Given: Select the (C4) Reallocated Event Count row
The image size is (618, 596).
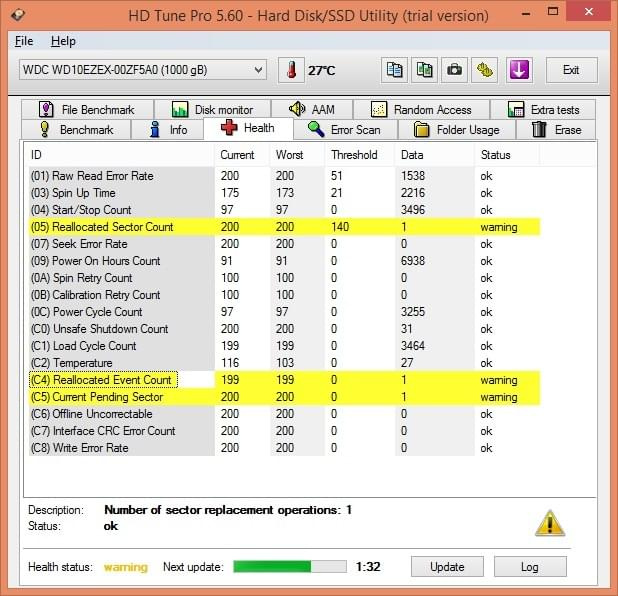Looking at the screenshot, I should [285, 380].
